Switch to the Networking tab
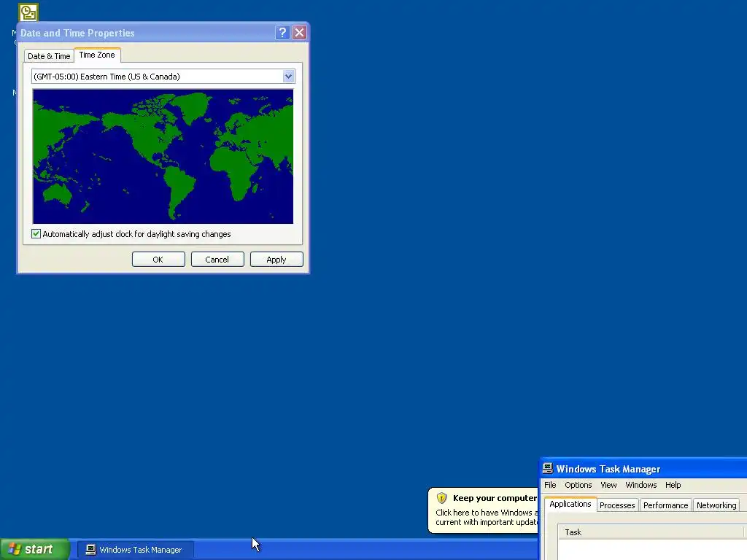The image size is (747, 560). pos(716,505)
